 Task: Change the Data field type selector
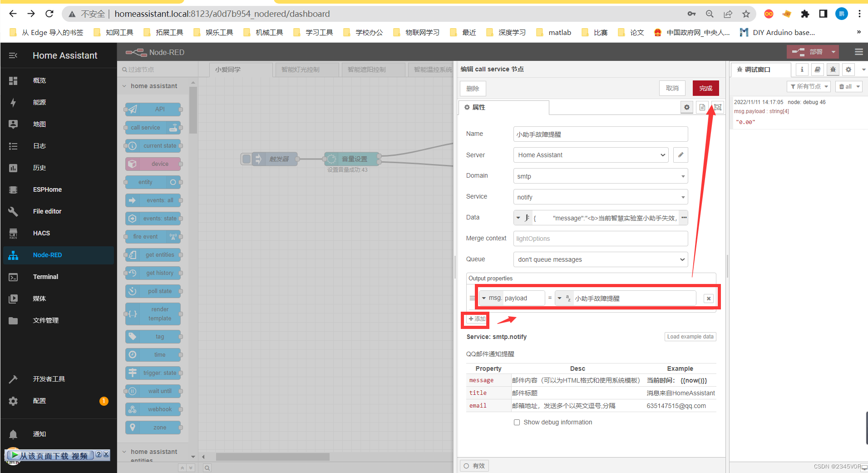[523, 218]
